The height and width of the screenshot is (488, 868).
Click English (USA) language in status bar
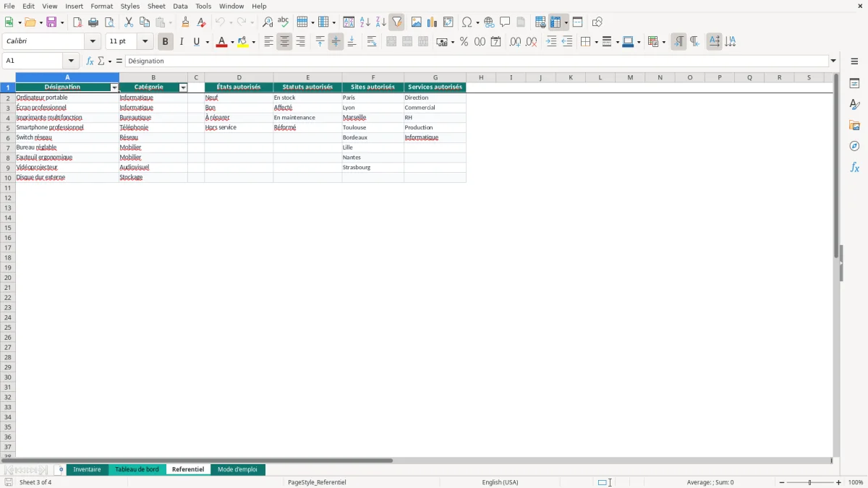[501, 482]
